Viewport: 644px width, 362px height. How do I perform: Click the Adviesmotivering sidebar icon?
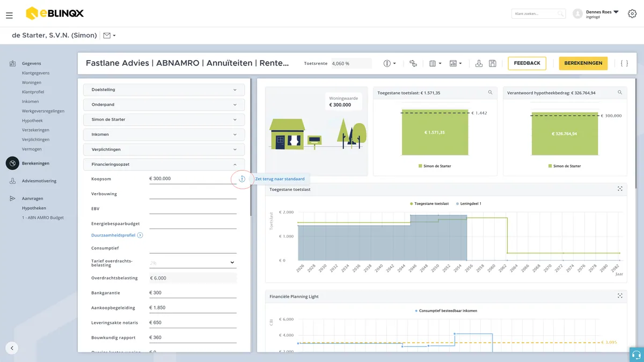coord(12,181)
